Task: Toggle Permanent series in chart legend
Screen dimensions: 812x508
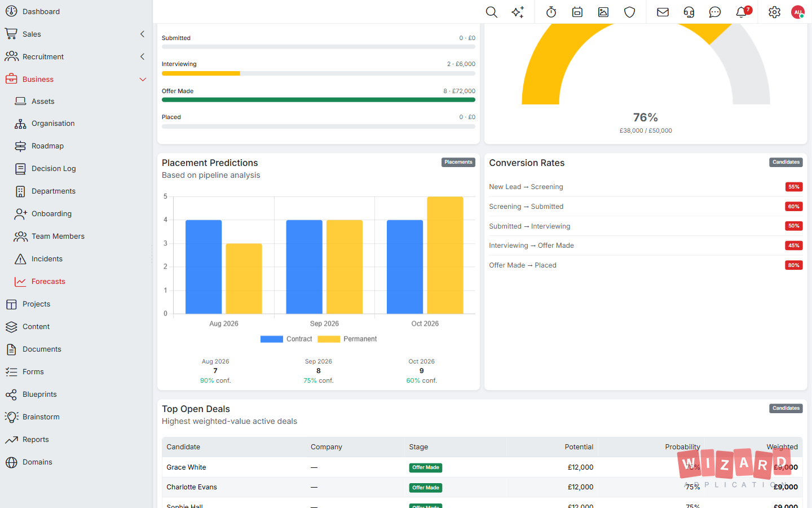Action: [x=347, y=339]
